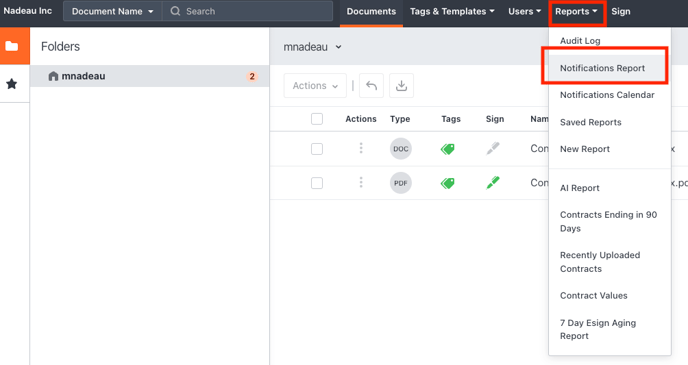Click the Nadeau Inc company name
This screenshot has height=365, width=688.
coord(28,11)
